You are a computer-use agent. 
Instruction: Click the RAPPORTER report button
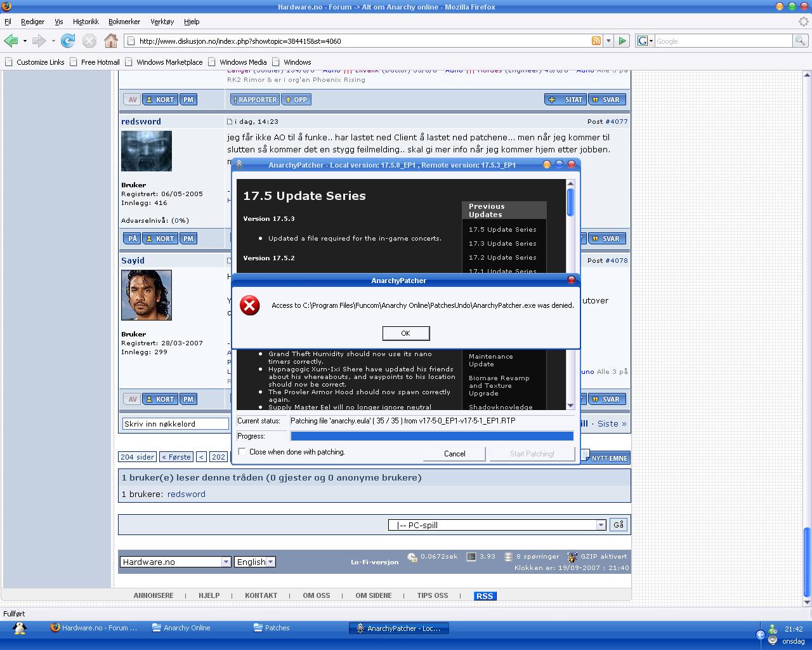point(254,100)
